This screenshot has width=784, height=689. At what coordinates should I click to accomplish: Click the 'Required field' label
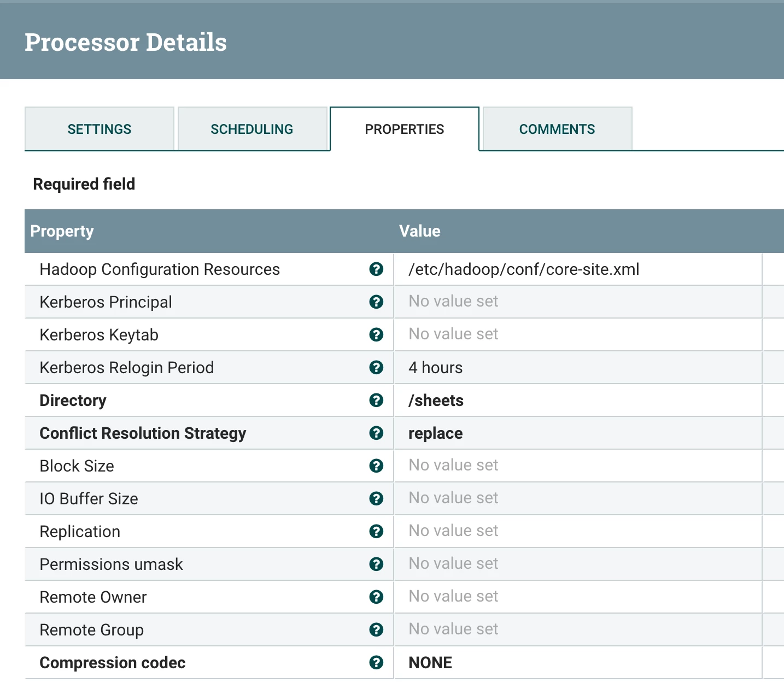click(x=84, y=184)
